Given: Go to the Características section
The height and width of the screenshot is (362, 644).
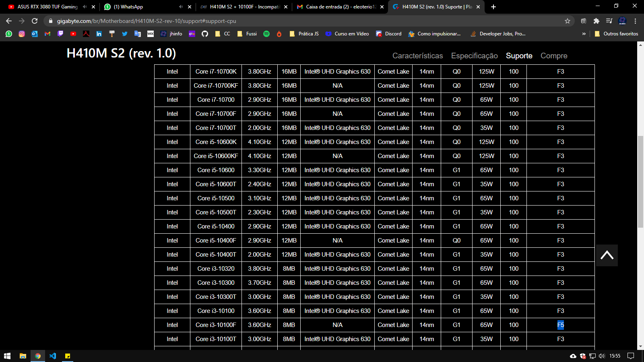Looking at the screenshot, I should (x=418, y=56).
